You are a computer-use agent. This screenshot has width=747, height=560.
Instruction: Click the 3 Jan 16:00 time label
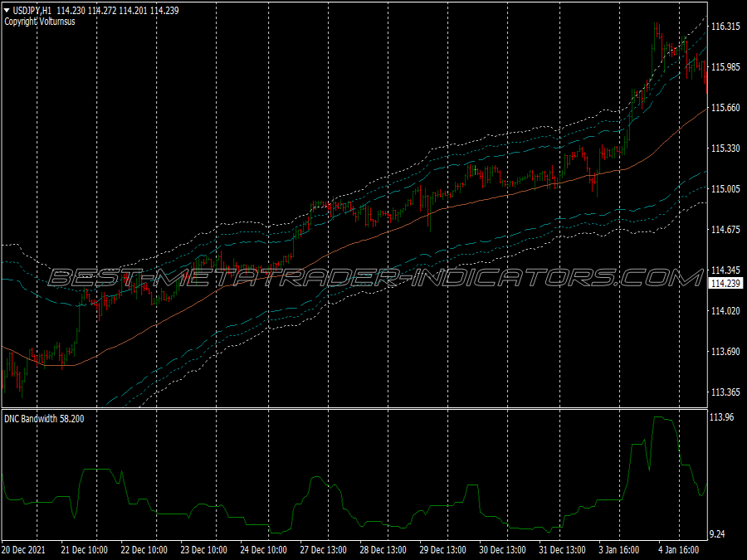click(619, 550)
